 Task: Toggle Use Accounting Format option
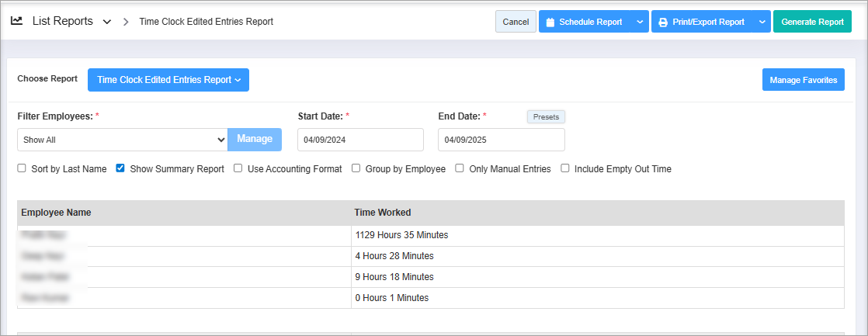tap(238, 168)
